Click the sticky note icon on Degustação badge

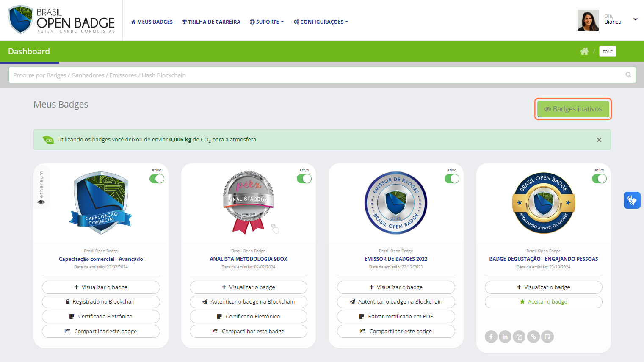[x=547, y=337]
